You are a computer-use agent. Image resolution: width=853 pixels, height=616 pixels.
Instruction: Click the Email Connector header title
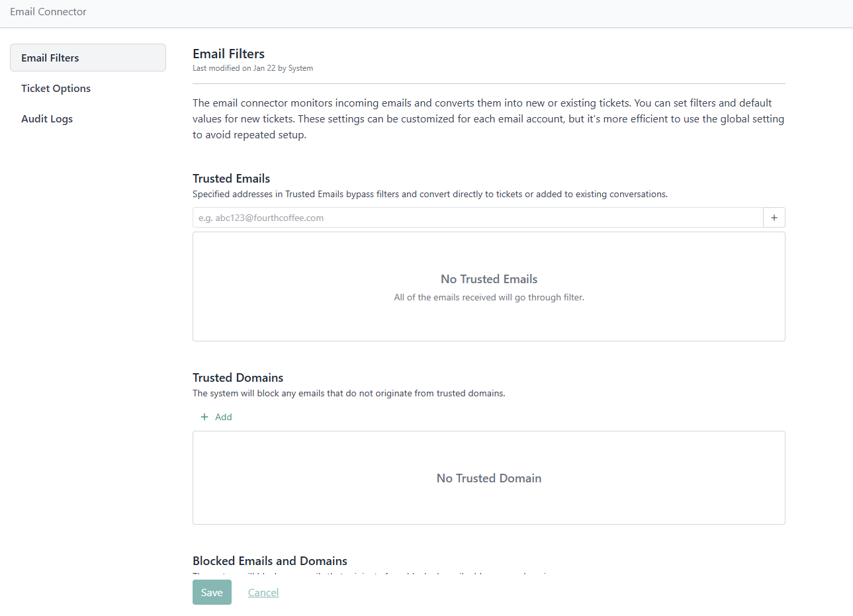coord(48,12)
